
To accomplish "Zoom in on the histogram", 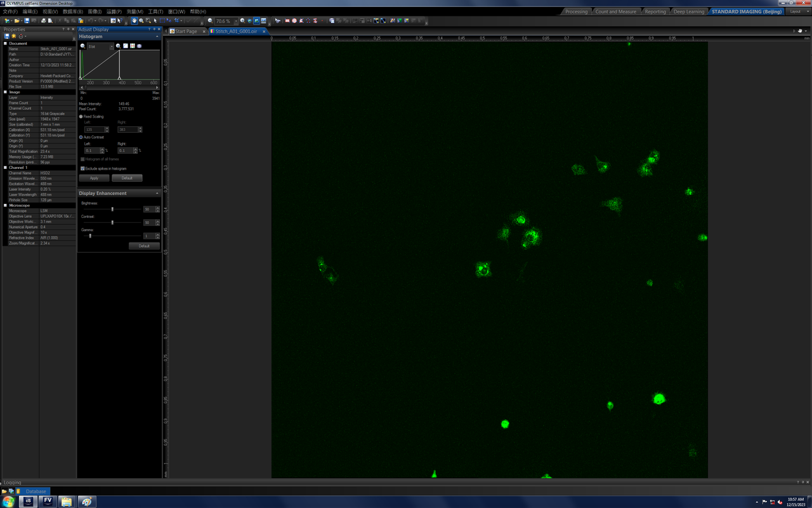I will (x=118, y=46).
